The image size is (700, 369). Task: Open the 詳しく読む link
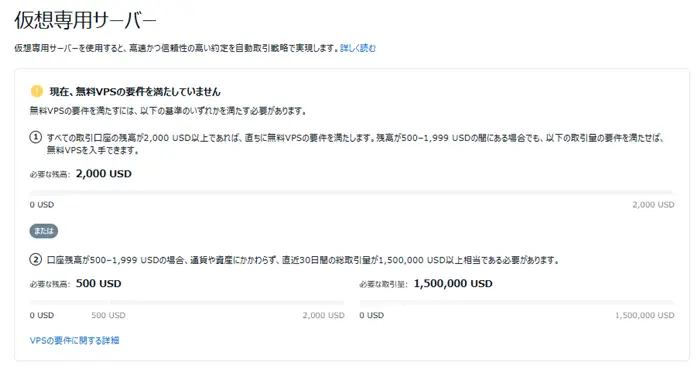[x=358, y=48]
